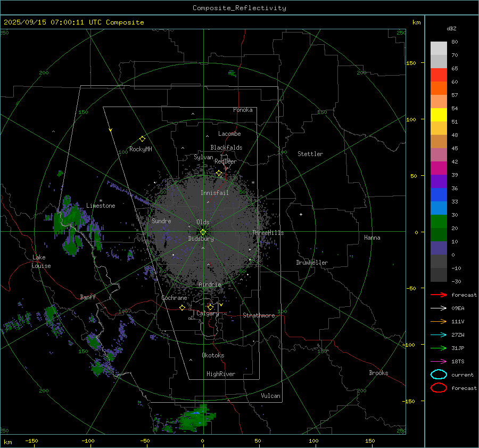Select the Limestone map label
The image size is (479, 448).
[x=101, y=206]
